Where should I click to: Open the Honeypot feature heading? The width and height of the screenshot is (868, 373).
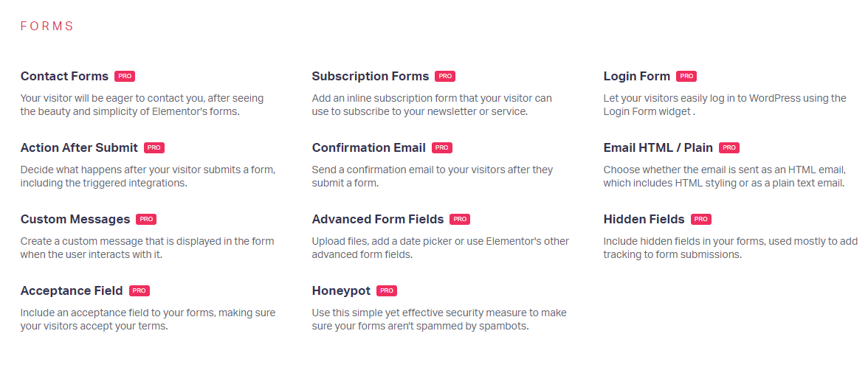tap(341, 290)
